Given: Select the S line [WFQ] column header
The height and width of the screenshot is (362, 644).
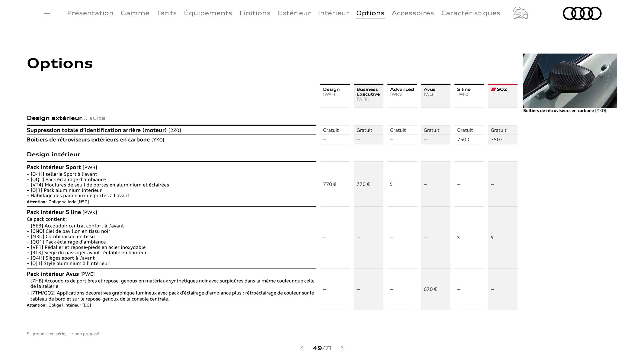Looking at the screenshot, I should pos(469,96).
